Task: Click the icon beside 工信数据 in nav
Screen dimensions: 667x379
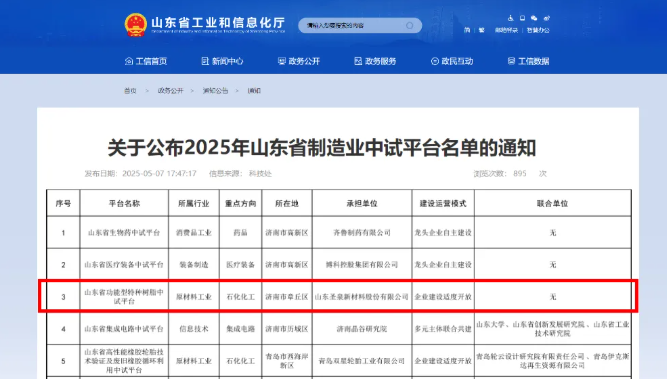Action: coord(511,61)
